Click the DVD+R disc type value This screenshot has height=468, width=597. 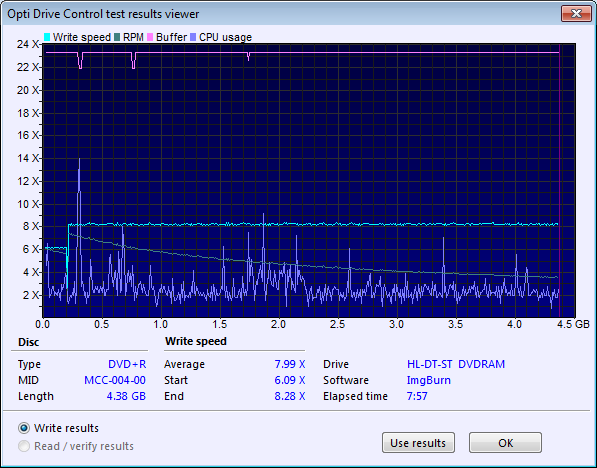127,364
